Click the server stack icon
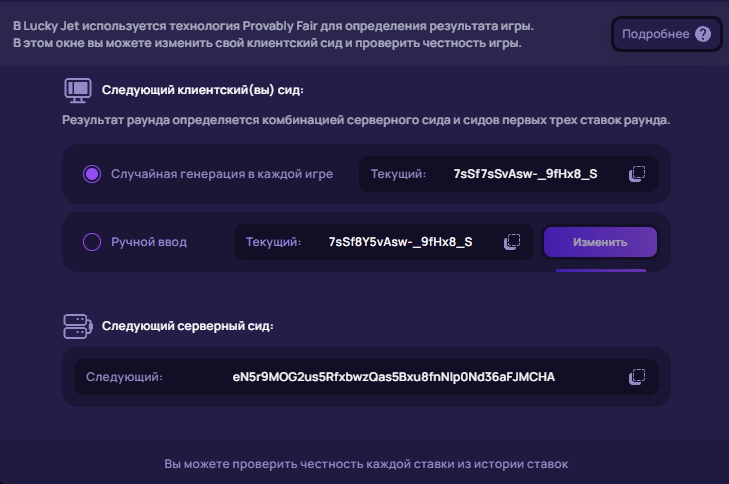729x484 pixels. coord(78,325)
